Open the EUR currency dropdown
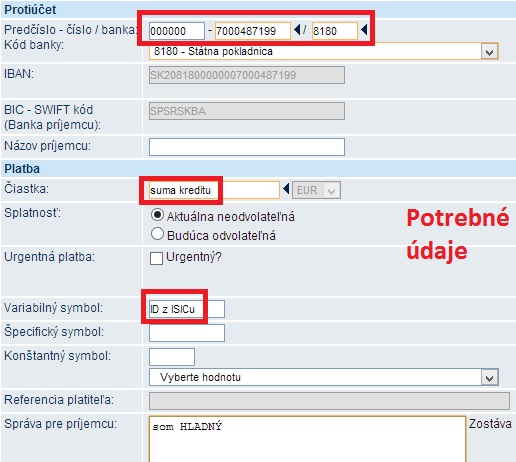516x462 pixels. point(316,190)
